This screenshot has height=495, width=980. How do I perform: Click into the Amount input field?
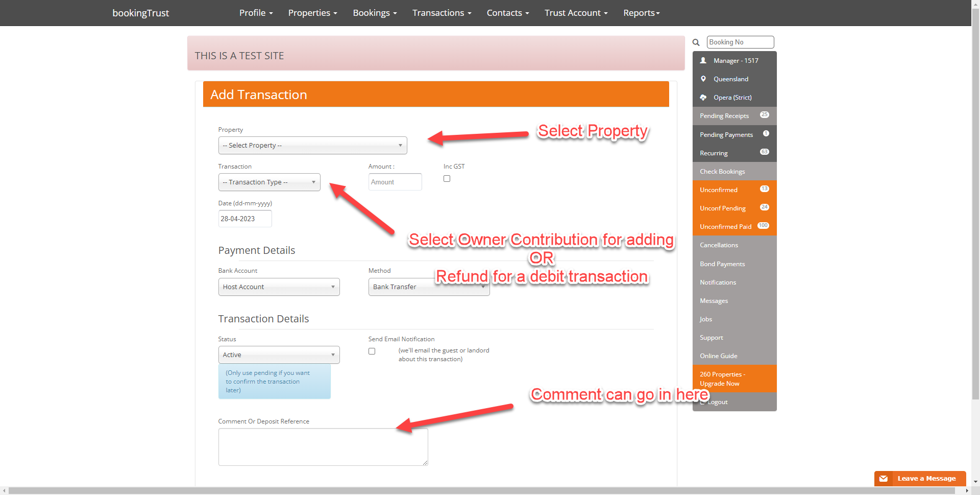pyautogui.click(x=395, y=182)
